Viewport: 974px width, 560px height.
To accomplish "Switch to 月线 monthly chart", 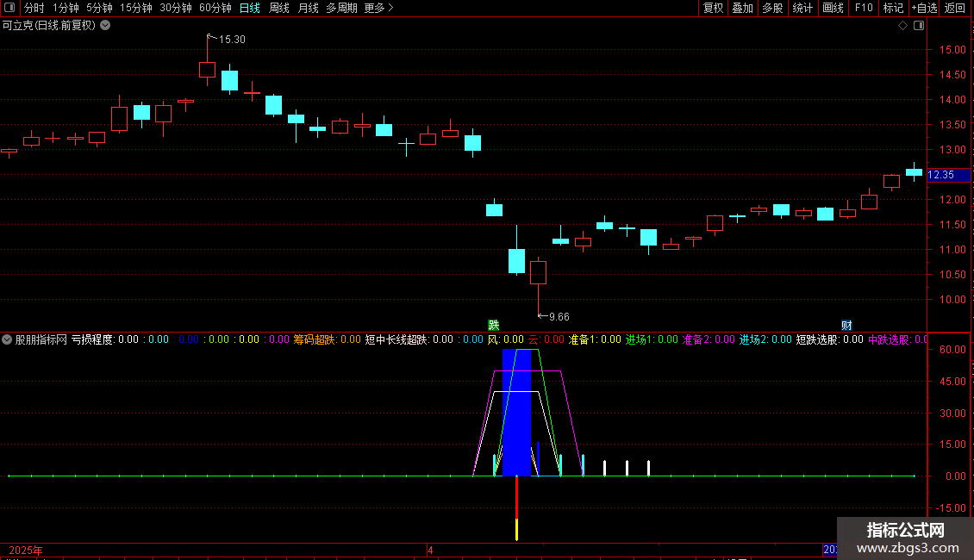I will 308,8.
